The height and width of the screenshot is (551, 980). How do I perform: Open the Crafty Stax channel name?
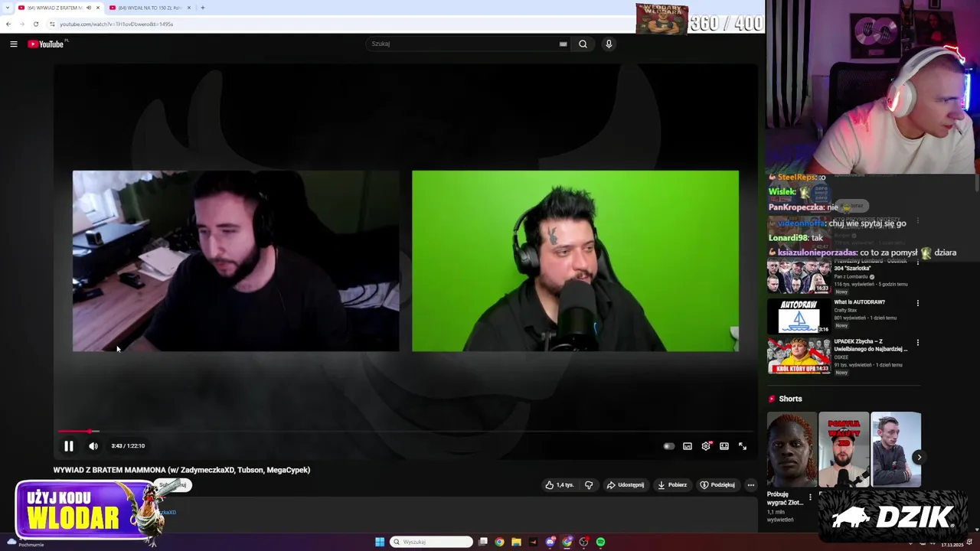tap(845, 310)
